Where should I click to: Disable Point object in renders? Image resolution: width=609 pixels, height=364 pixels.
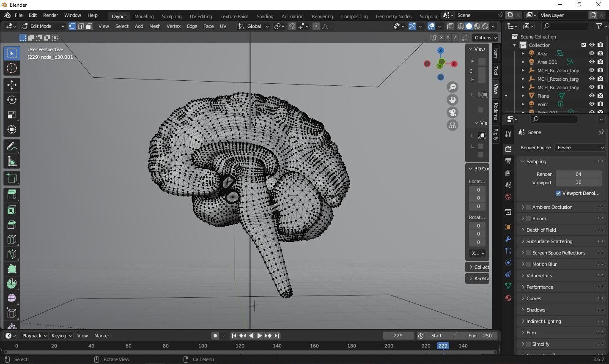[x=600, y=104]
